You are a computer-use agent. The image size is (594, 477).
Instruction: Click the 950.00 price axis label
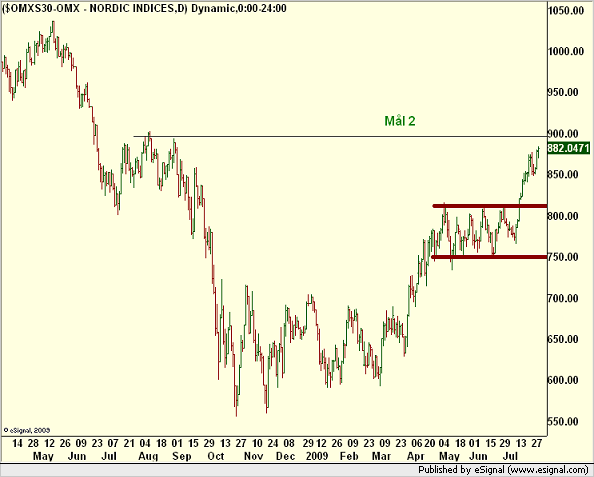click(563, 92)
